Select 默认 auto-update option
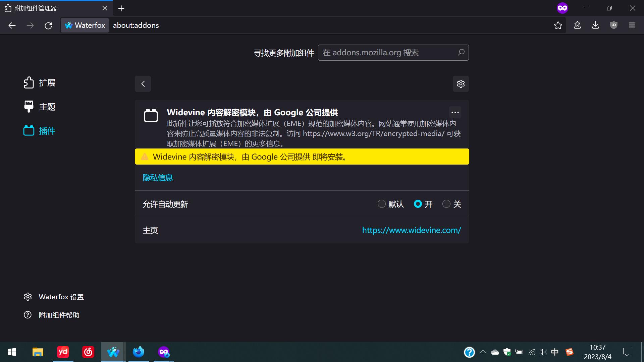The image size is (644, 362). pyautogui.click(x=381, y=204)
